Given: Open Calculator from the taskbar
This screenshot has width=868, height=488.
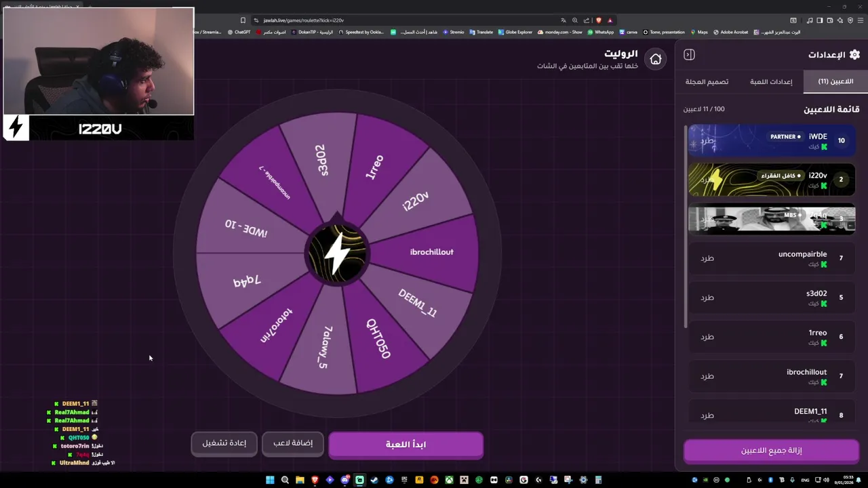Looking at the screenshot, I should tap(598, 480).
